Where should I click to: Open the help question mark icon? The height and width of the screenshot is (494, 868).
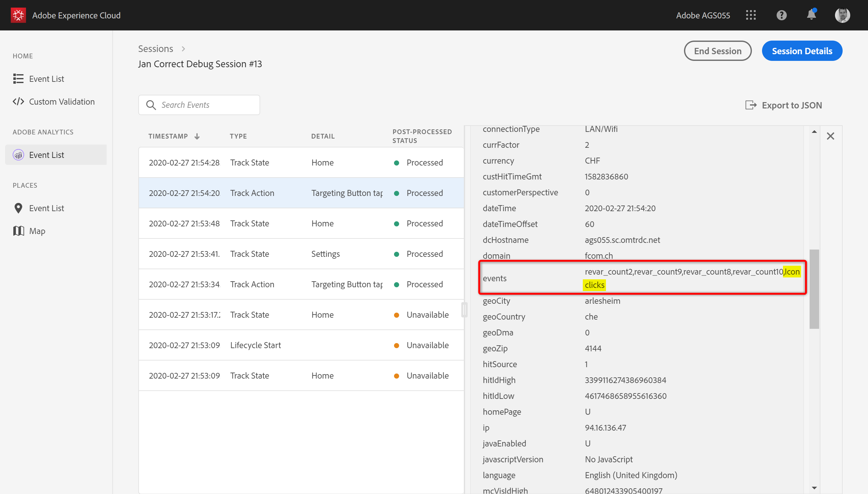click(781, 15)
